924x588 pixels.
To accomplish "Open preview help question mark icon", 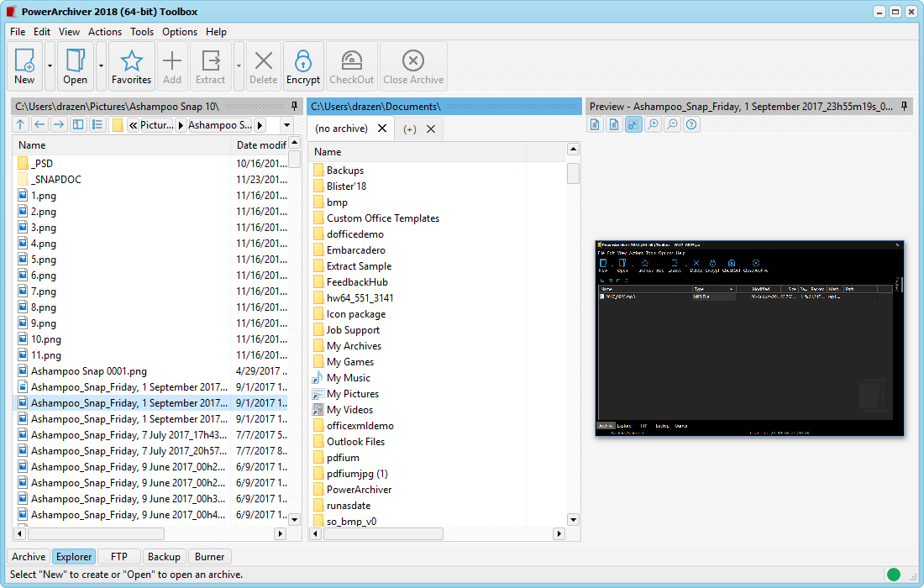I will point(691,125).
